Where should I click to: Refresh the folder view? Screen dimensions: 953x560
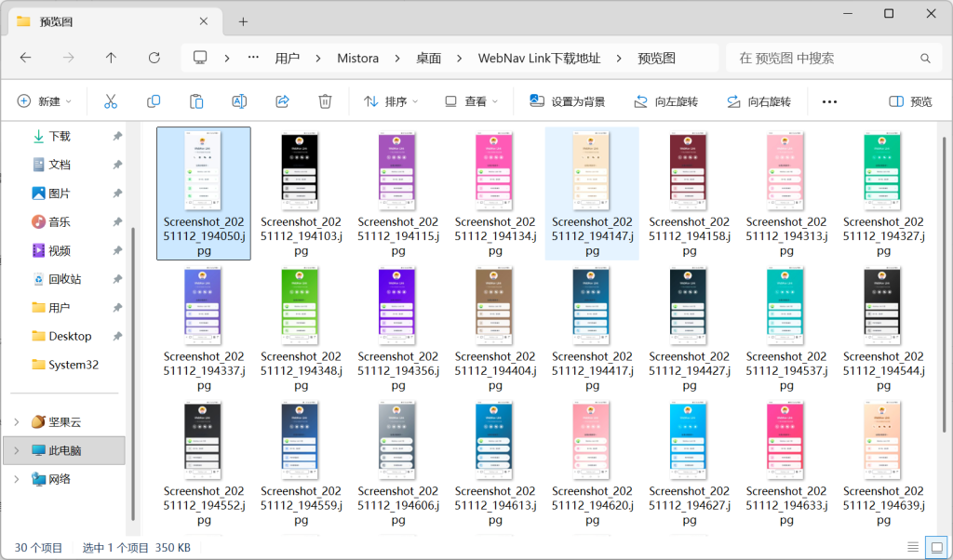154,57
